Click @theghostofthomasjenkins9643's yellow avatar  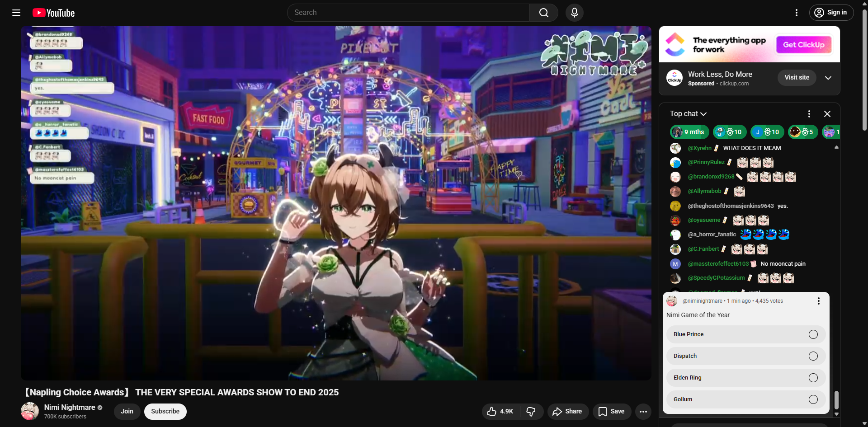[675, 206]
